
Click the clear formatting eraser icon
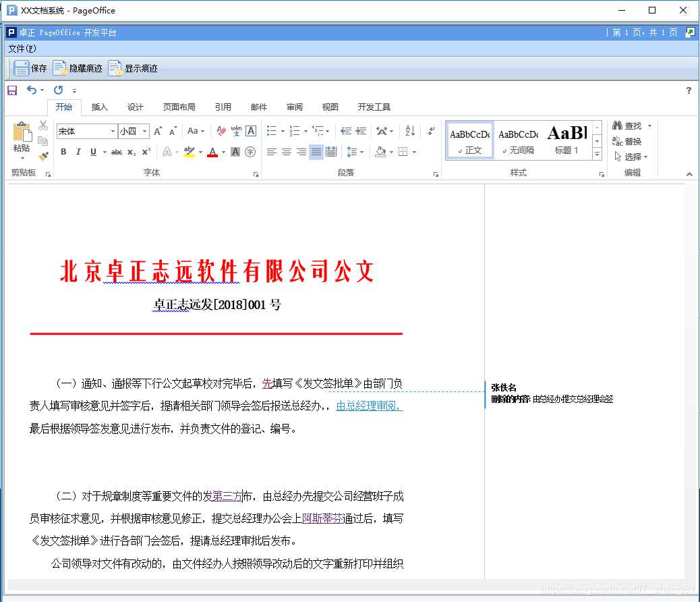[x=221, y=131]
